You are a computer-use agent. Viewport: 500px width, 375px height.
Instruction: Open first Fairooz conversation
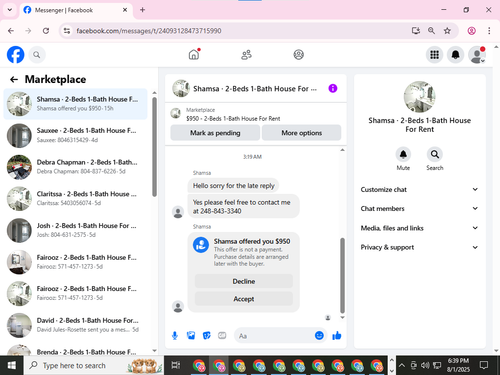pos(75,262)
